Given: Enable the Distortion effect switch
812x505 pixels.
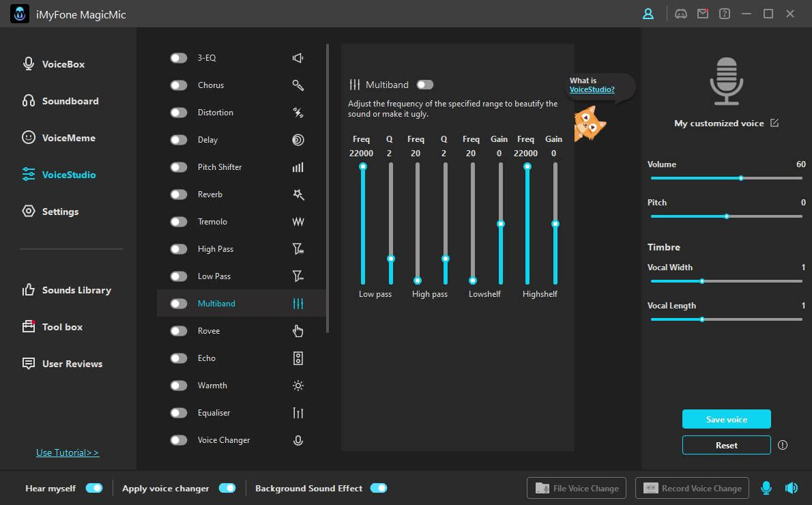Looking at the screenshot, I should point(179,113).
